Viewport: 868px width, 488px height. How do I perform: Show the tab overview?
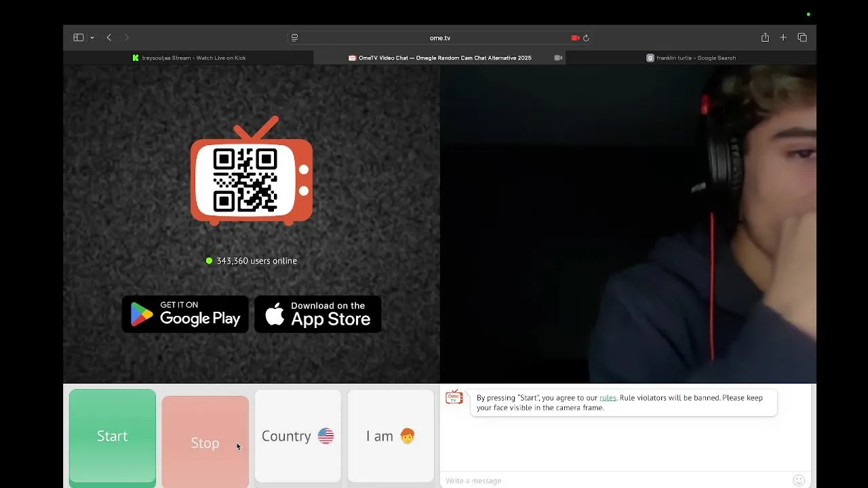click(x=802, y=38)
